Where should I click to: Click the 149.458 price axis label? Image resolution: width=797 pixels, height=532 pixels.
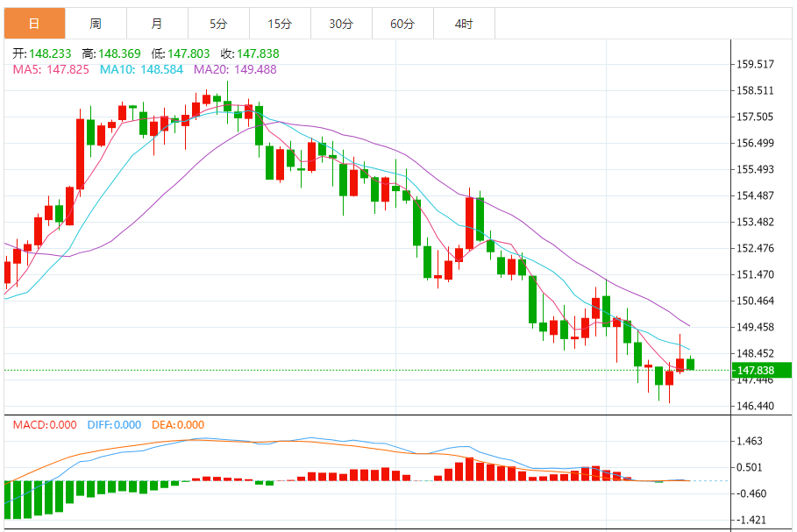(x=755, y=327)
